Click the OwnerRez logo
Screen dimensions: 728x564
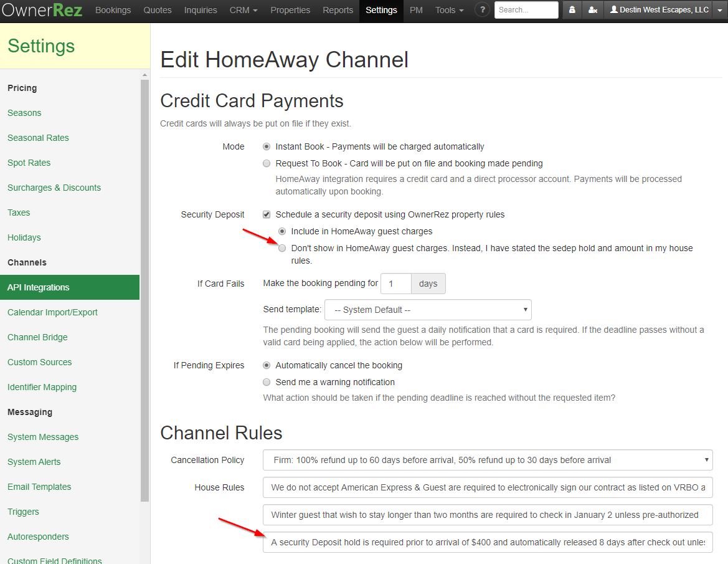tap(42, 10)
